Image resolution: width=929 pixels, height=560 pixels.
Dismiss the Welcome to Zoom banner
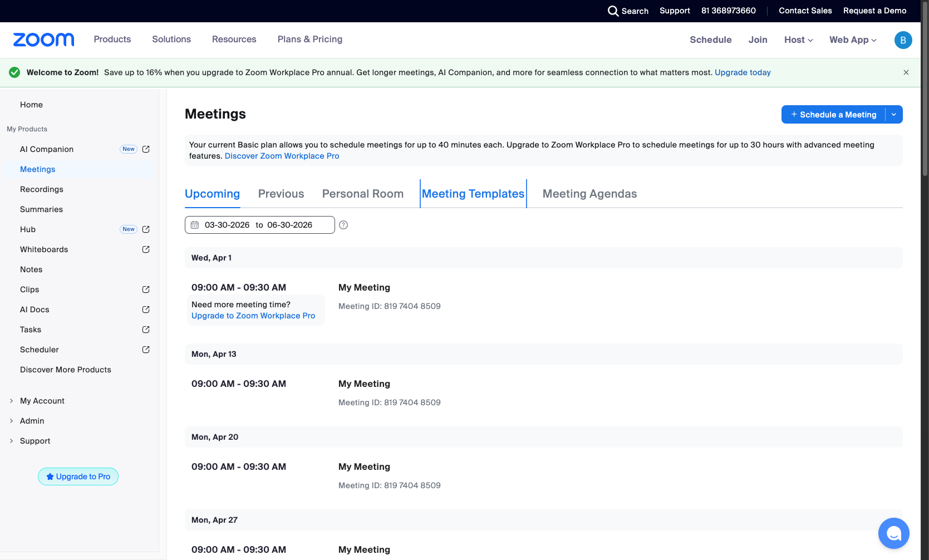tap(906, 72)
